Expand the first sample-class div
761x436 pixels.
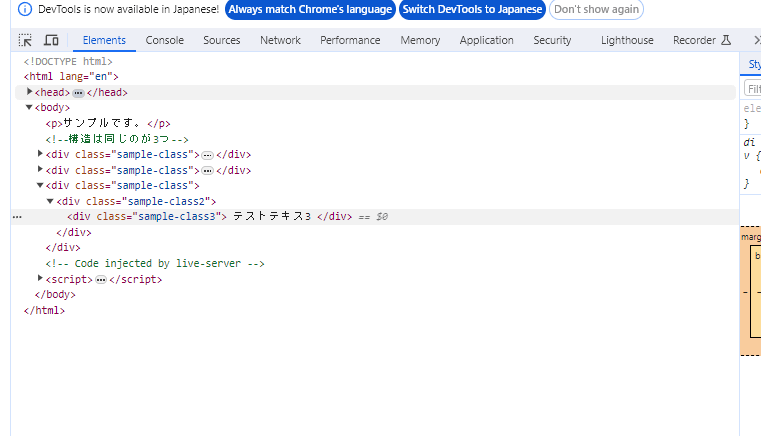[x=40, y=153]
